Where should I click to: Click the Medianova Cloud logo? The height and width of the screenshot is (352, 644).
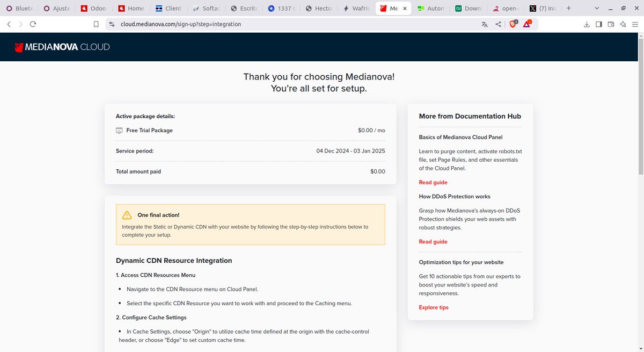coord(62,47)
